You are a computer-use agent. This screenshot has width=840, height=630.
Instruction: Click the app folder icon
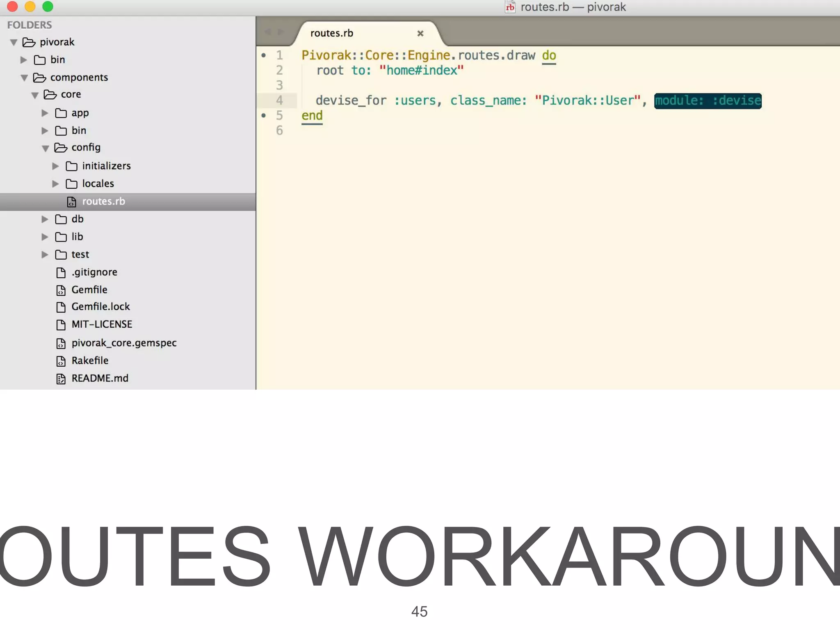click(x=61, y=113)
